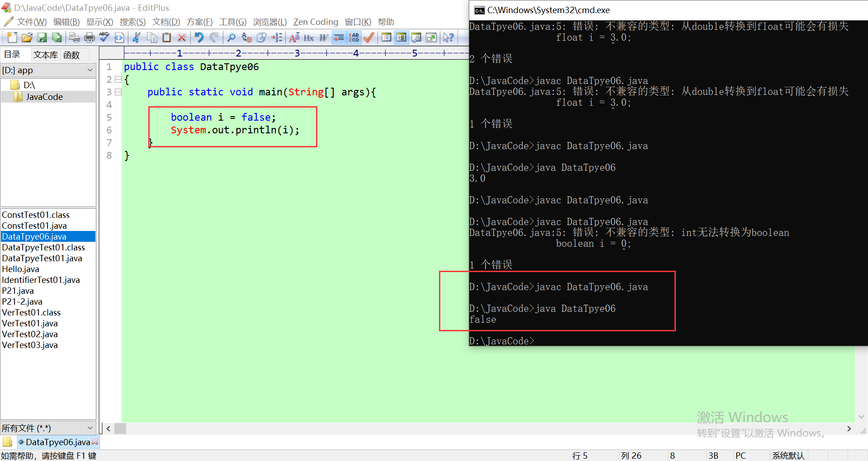Select ConstTest01.java in file list
This screenshot has width=868, height=461.
(x=34, y=226)
